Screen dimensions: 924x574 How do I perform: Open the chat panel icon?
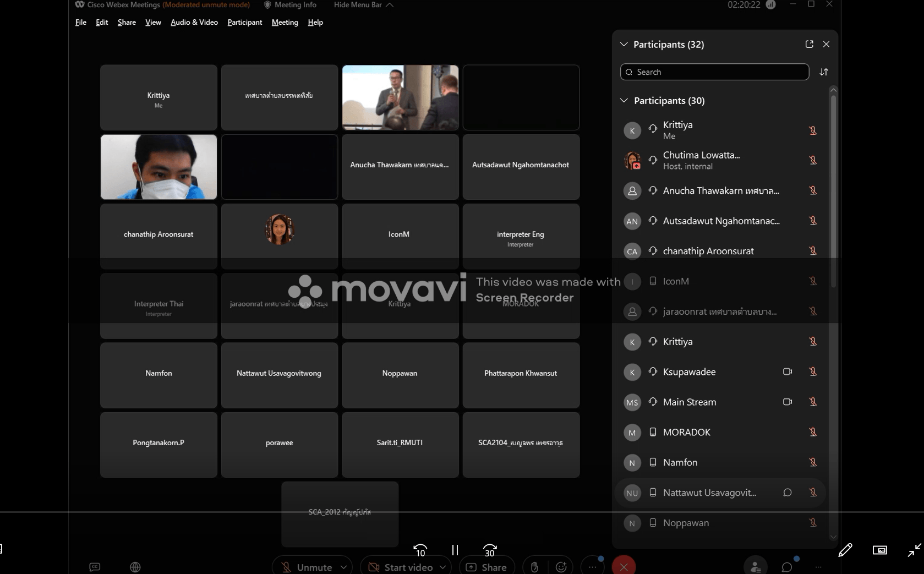point(787,567)
